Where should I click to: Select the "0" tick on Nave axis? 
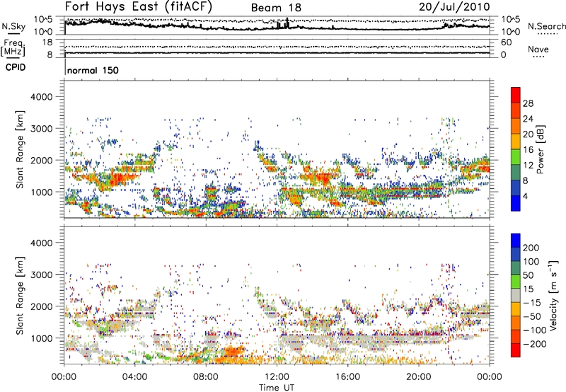[x=504, y=54]
